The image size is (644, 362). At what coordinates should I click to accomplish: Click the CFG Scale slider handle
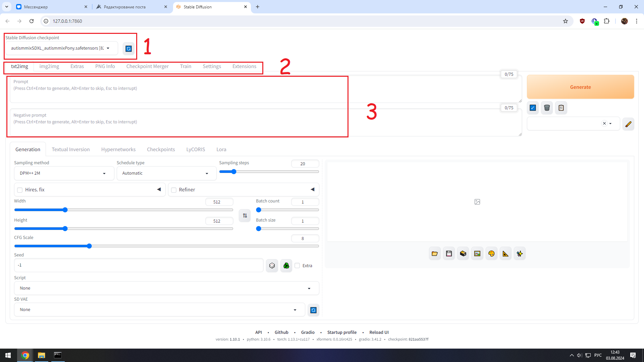[x=89, y=246]
